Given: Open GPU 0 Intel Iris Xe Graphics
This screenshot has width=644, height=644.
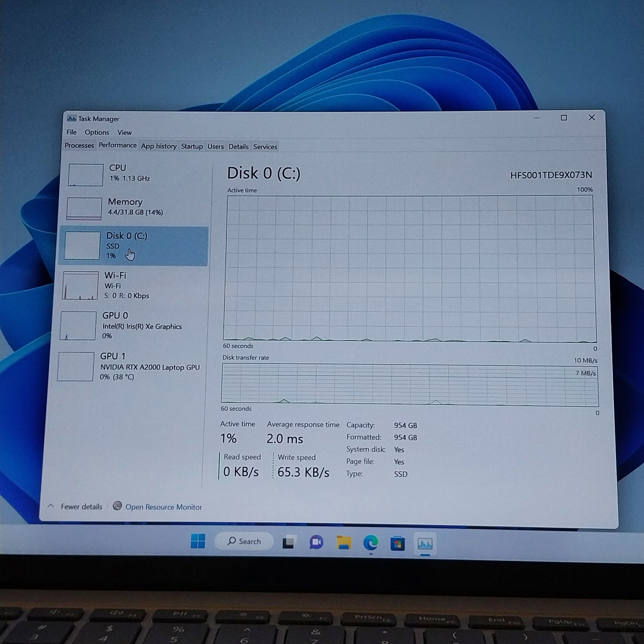Looking at the screenshot, I should coord(132,325).
